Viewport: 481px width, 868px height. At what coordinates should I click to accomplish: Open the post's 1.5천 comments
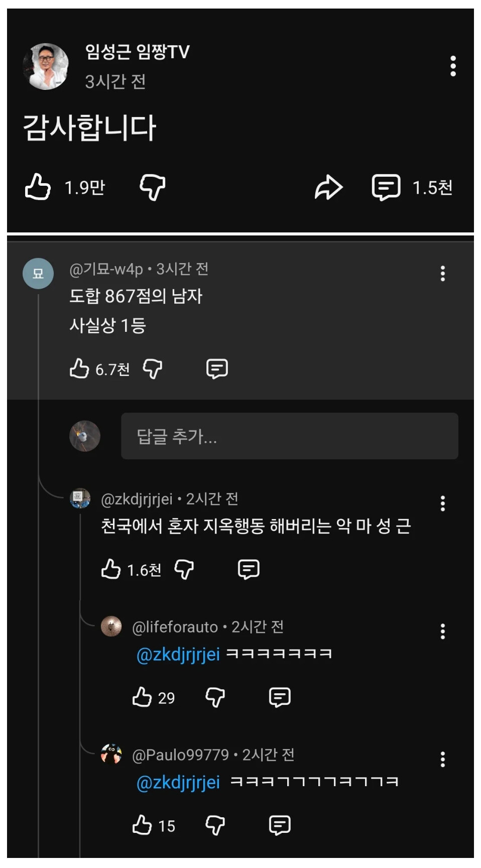386,187
